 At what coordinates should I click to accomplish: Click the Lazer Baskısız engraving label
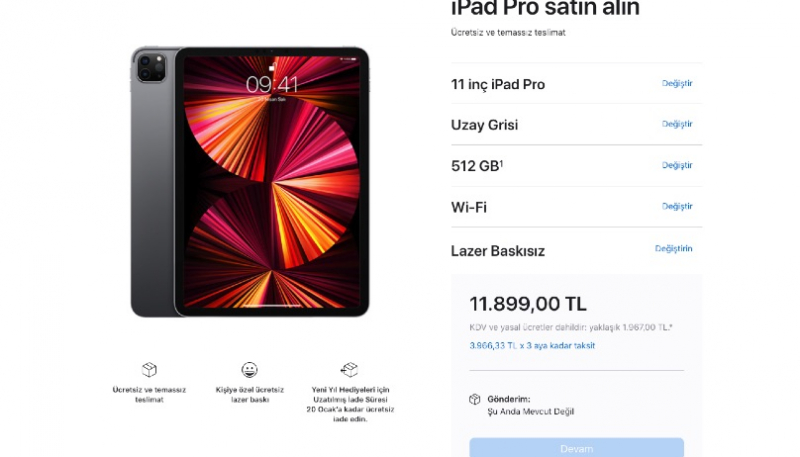498,251
